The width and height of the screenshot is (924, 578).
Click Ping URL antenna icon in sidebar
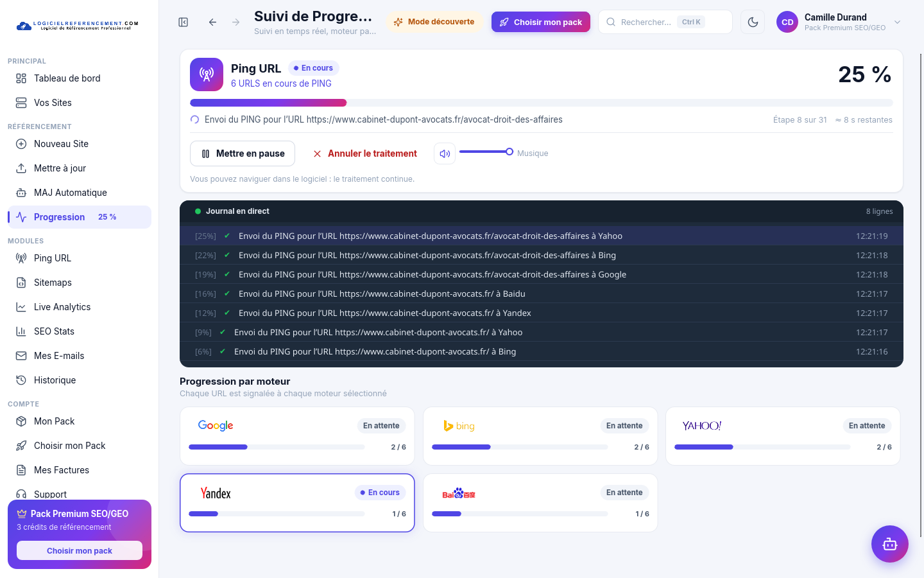[21, 258]
